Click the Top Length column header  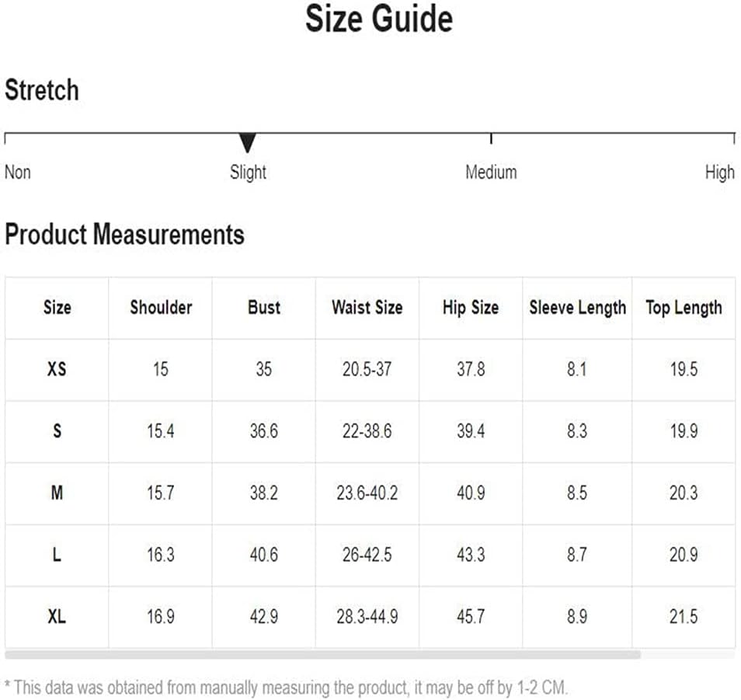684,308
